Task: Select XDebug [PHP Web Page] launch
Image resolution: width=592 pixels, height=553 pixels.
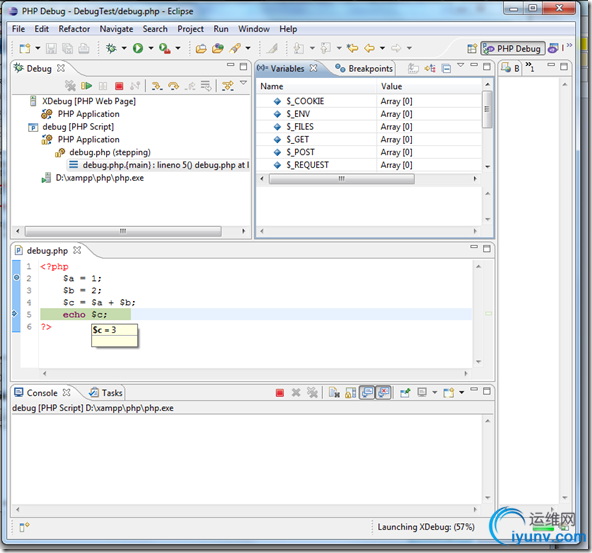Action: click(x=89, y=101)
